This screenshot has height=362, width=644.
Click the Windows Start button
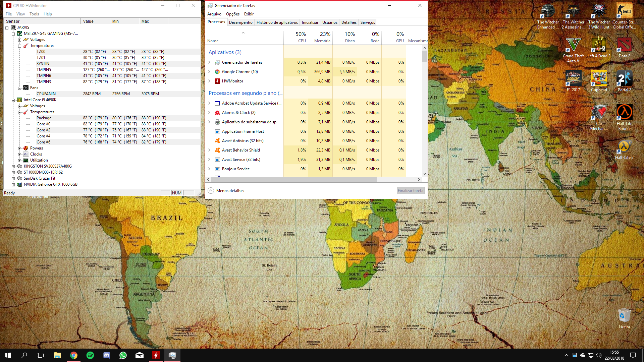click(x=8, y=355)
